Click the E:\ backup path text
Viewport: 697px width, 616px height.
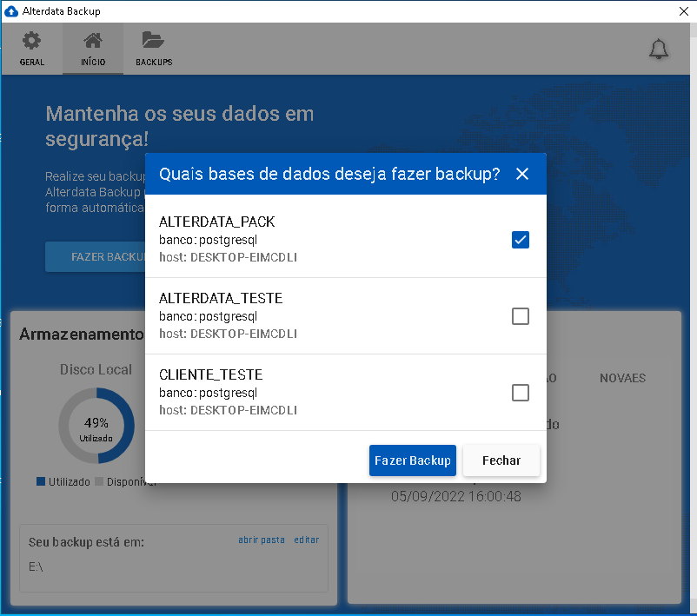tap(36, 566)
